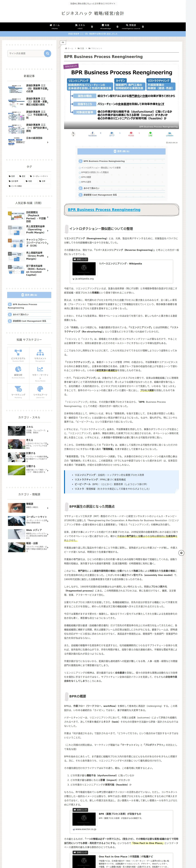The height and width of the screenshot is (868, 196).
Task: Click into the サイト内を検索 search field
Action: pos(26,53)
